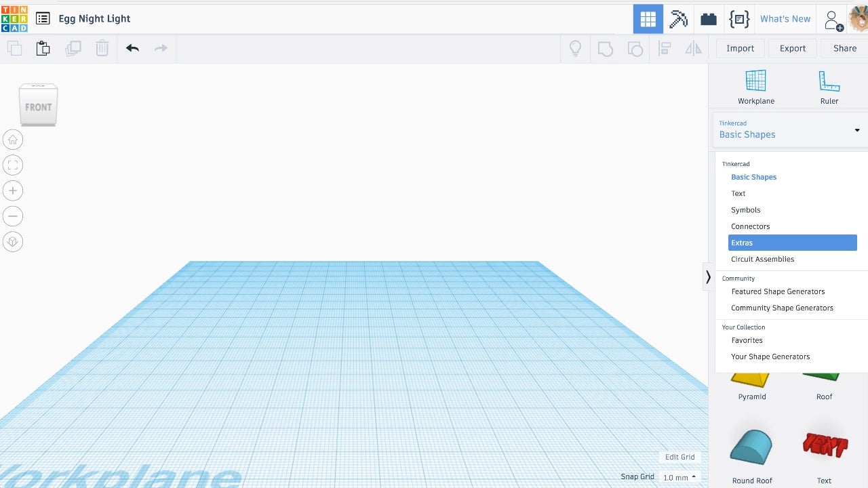The height and width of the screenshot is (488, 868).
Task: Open the Basic Shapes category dropdown
Action: click(789, 129)
